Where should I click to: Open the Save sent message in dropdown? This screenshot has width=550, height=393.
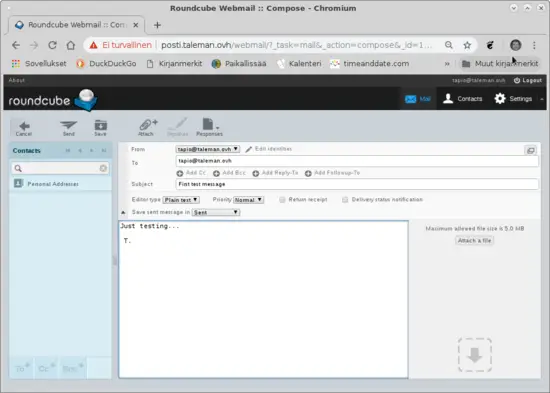click(216, 212)
